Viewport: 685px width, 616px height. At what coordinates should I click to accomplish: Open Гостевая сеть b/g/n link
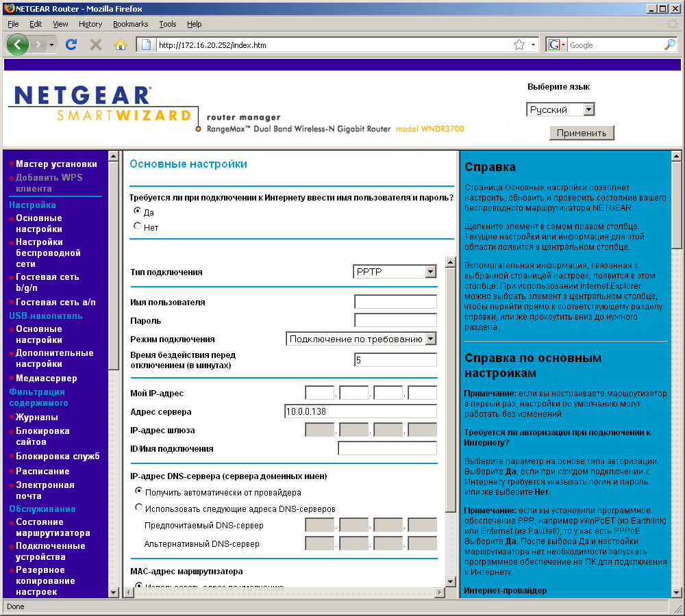(x=47, y=282)
